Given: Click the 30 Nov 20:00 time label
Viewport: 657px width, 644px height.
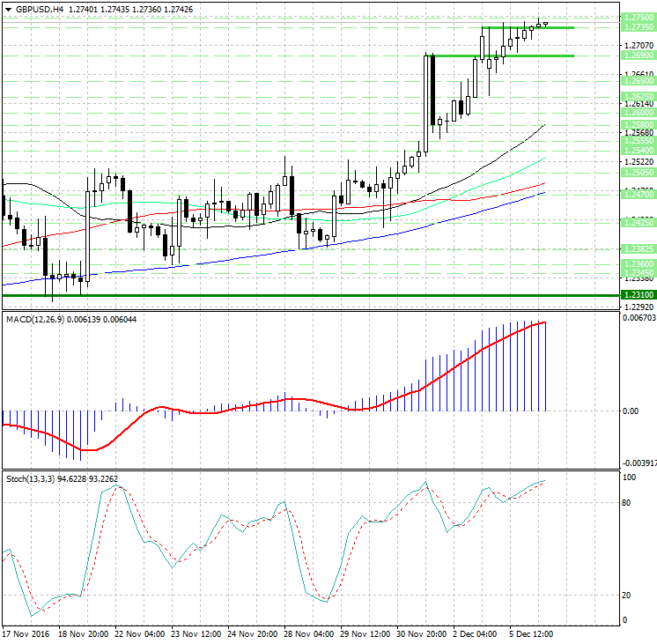Looking at the screenshot, I should [421, 634].
